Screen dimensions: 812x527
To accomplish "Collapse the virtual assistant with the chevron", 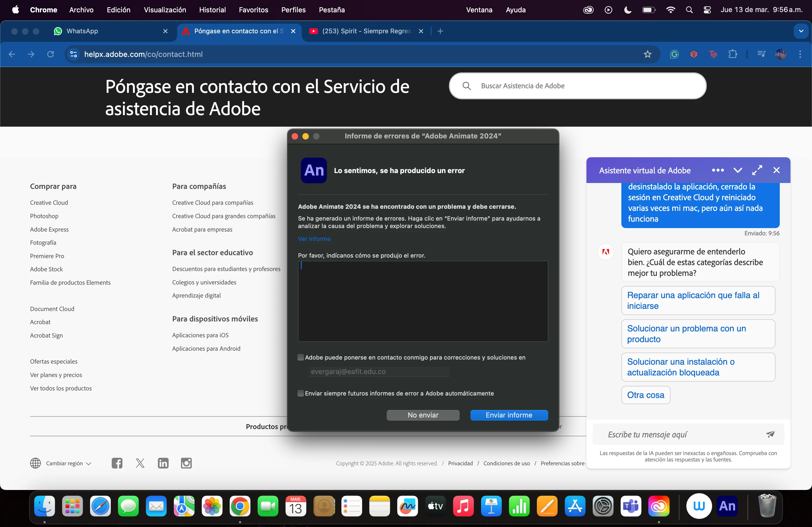I will click(738, 170).
